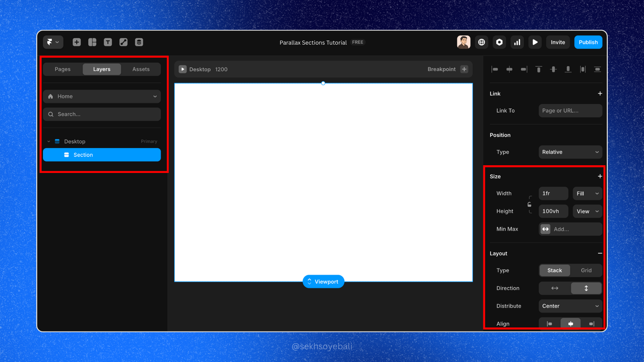Open the analytics bar chart icon
The image size is (644, 362).
click(x=517, y=42)
